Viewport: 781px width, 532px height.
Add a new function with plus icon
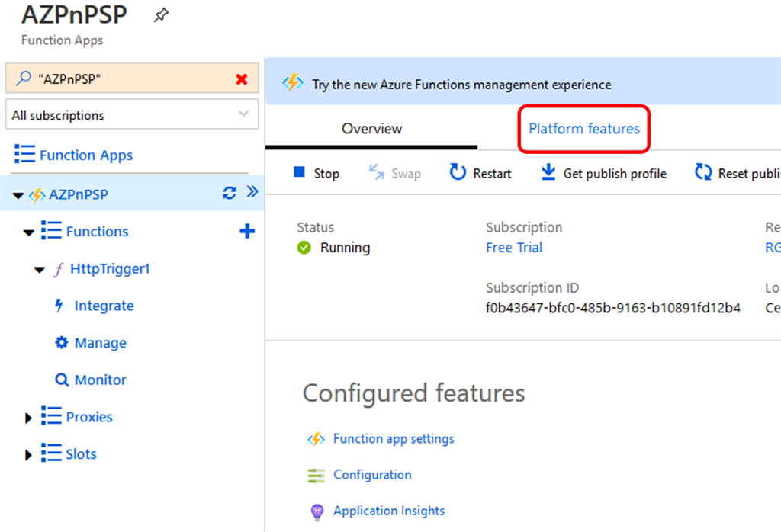point(247,231)
